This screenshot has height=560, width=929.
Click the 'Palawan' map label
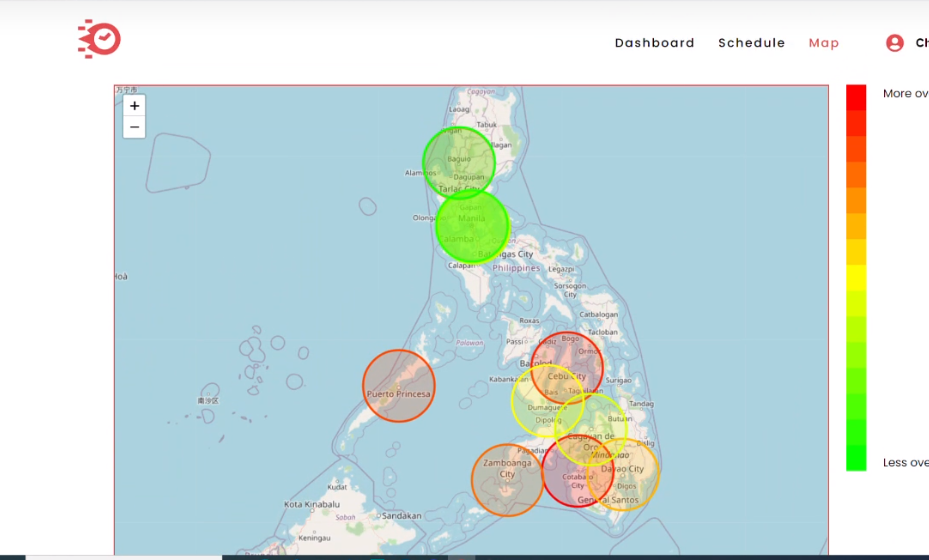pos(469,343)
